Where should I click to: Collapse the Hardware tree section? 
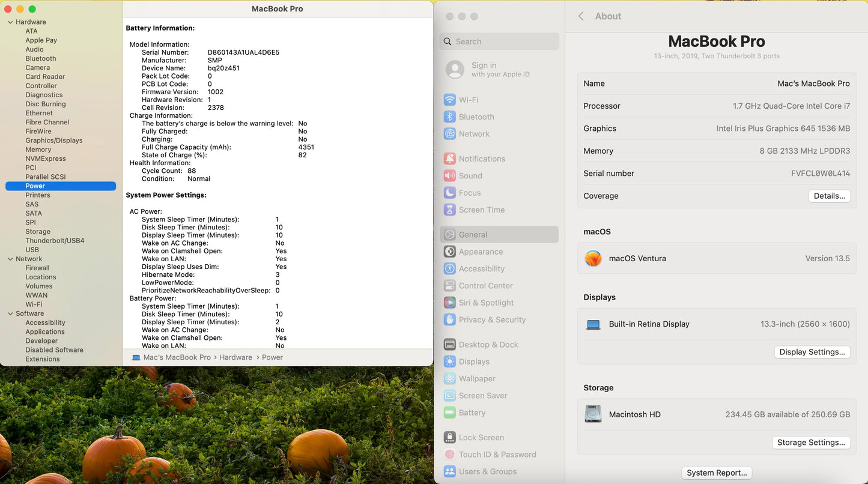coord(10,22)
